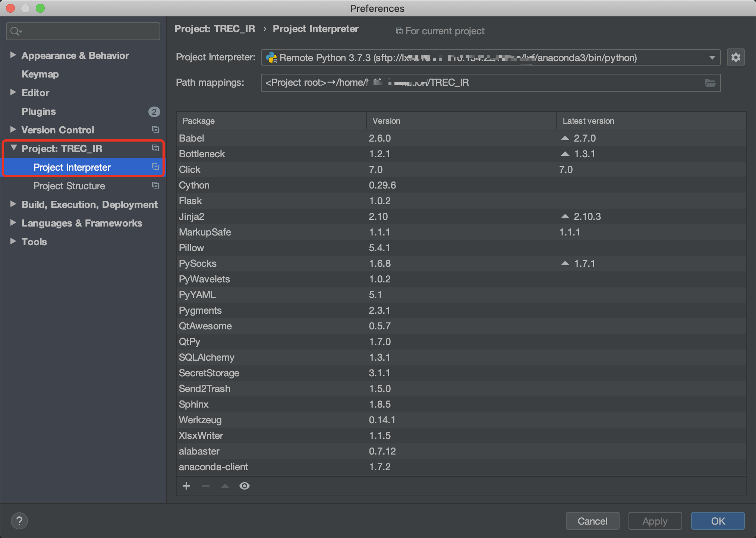This screenshot has height=538, width=756.
Task: Confirm changes with the OK button
Action: [717, 520]
